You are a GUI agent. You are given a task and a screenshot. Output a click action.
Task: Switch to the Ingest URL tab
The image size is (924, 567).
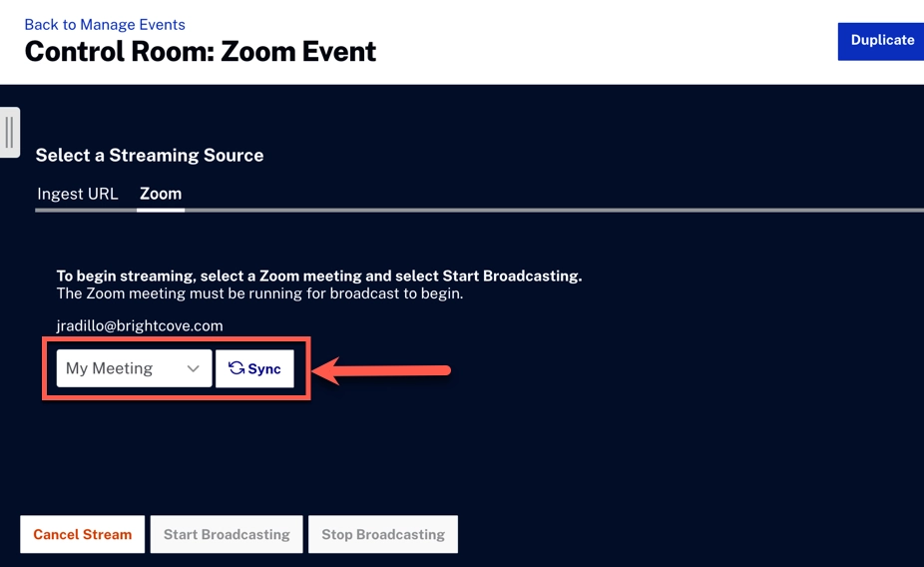tap(78, 194)
